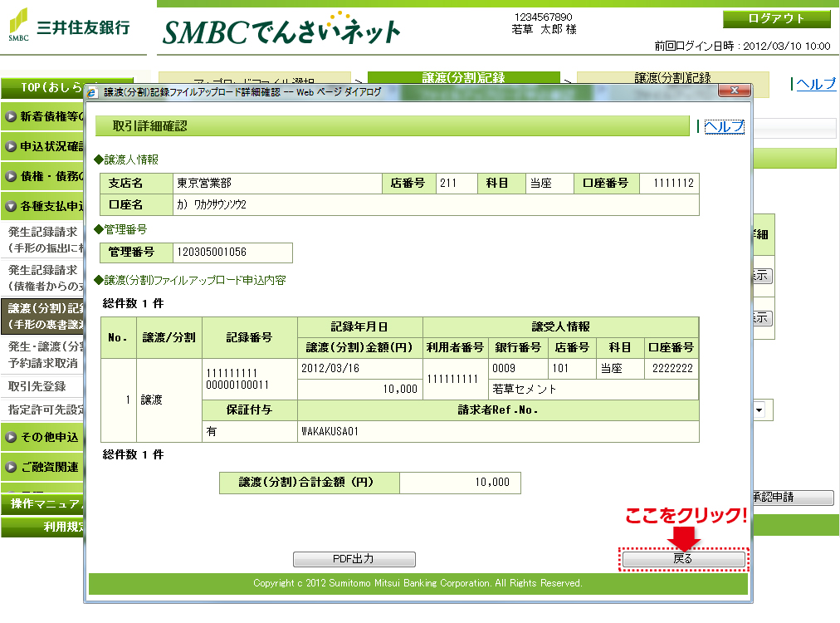This screenshot has height=623, width=840.
Task: Click the SMBC 三井住友銀行 logo
Action: click(69, 26)
